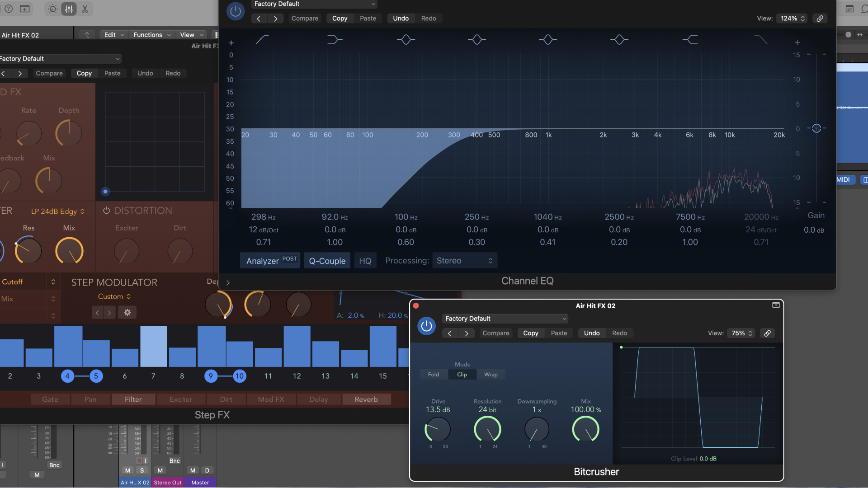The height and width of the screenshot is (488, 868).
Task: Open Step FX Factory Default preset dropdown
Action: pos(60,59)
